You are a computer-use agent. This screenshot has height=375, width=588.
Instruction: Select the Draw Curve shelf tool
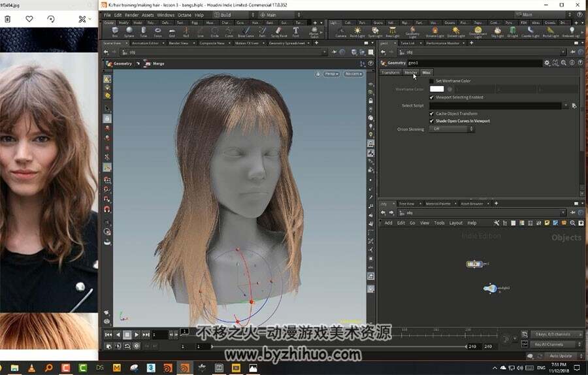(x=246, y=32)
